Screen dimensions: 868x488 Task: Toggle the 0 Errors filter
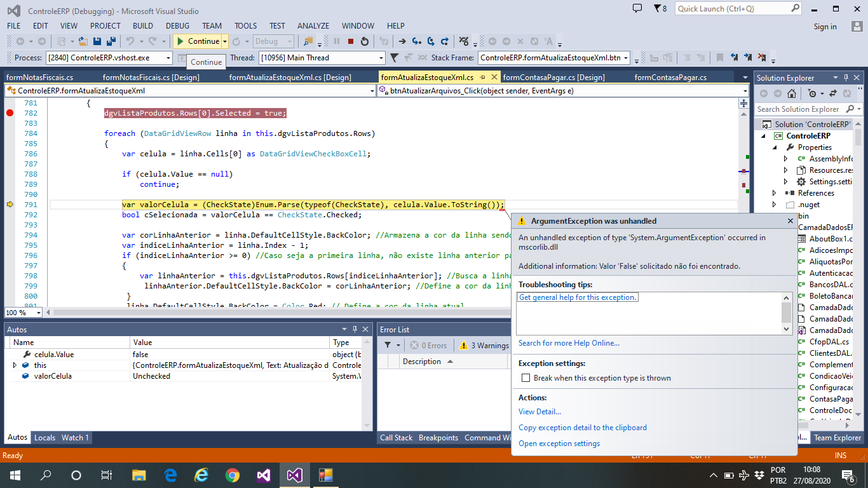point(428,346)
